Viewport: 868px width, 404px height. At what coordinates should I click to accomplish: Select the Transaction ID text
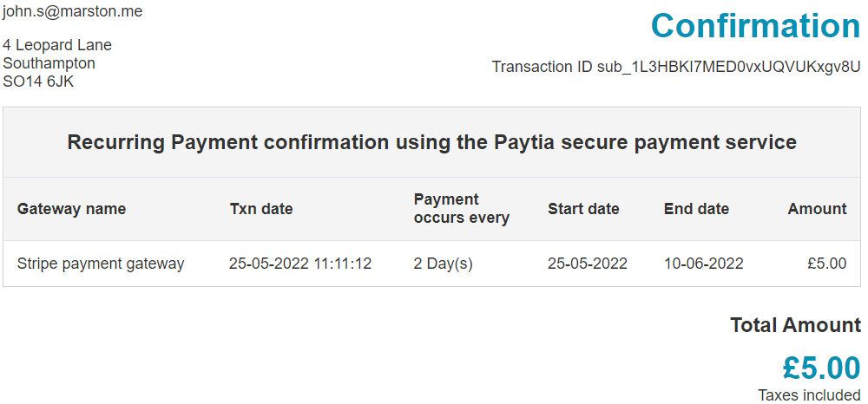tap(676, 67)
